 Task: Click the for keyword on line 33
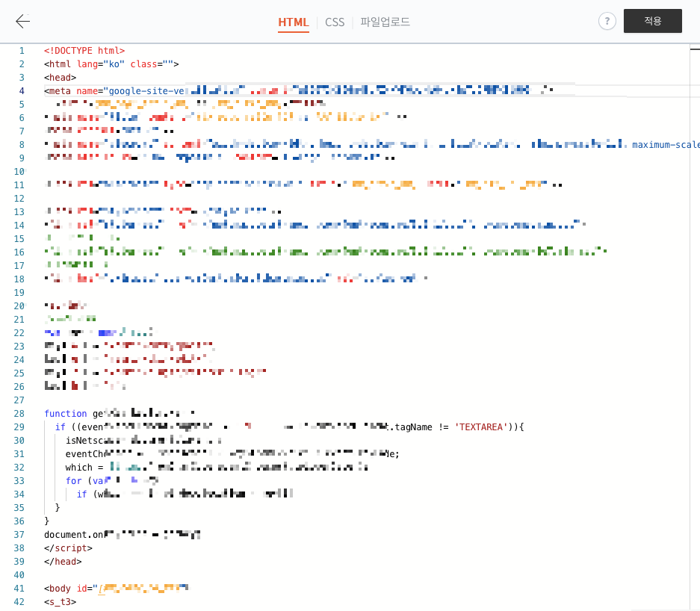click(x=74, y=481)
